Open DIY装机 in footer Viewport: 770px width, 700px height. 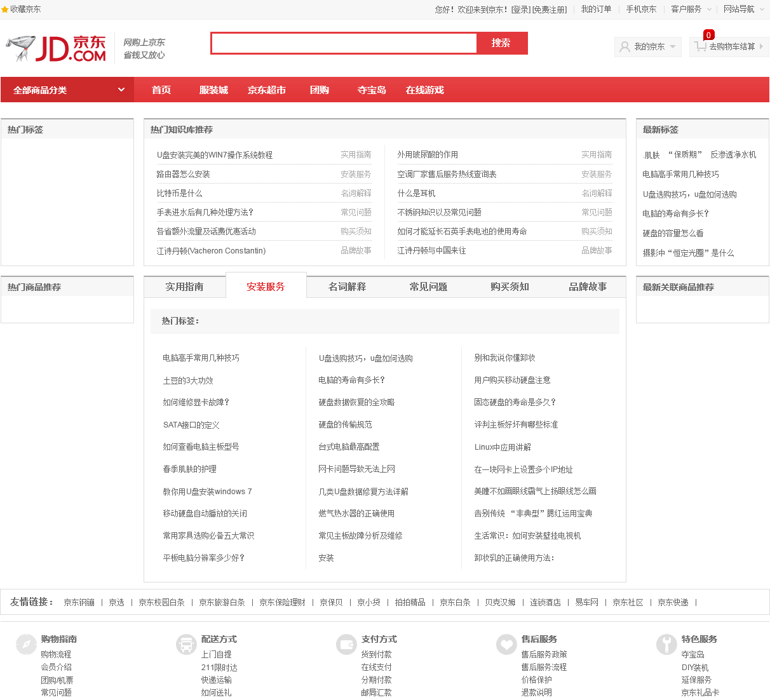(695, 668)
